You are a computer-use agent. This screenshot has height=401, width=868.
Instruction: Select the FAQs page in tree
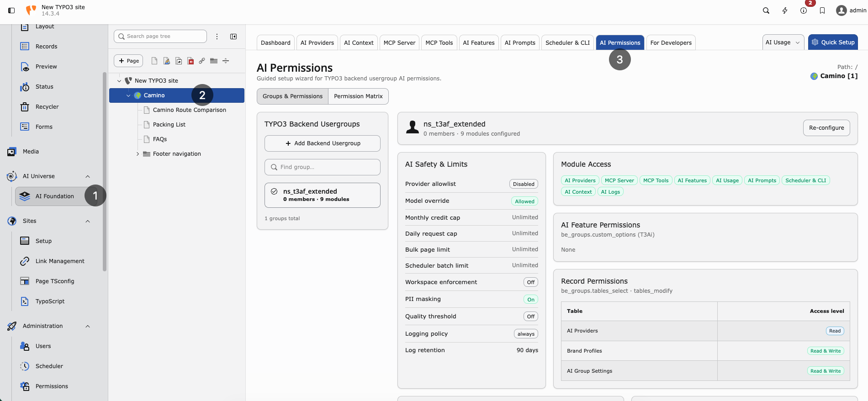pos(160,139)
